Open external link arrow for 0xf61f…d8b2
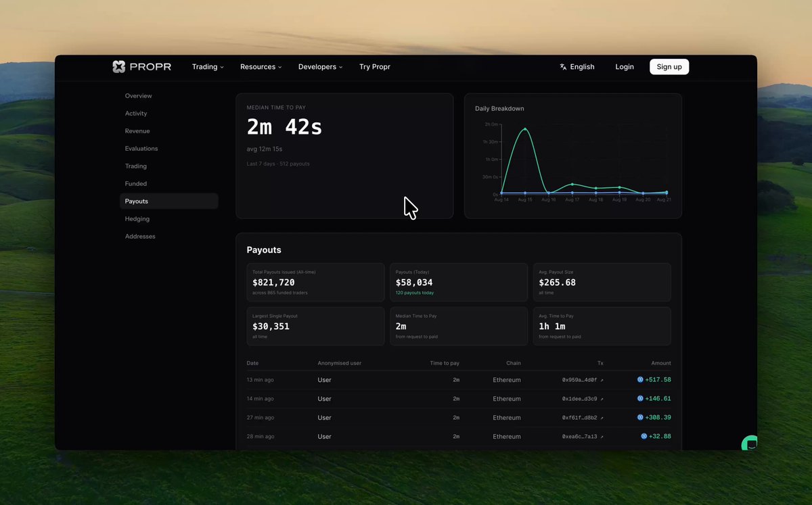The height and width of the screenshot is (505, 812). (602, 418)
